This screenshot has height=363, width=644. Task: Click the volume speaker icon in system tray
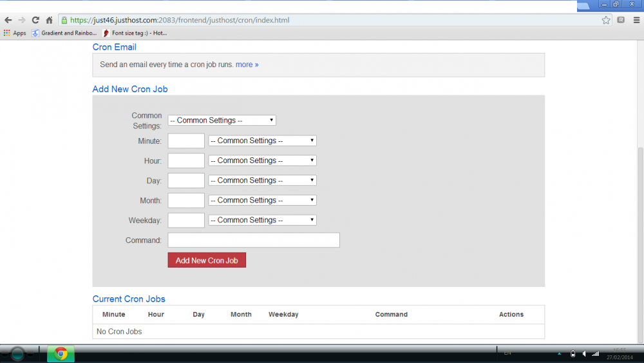pos(584,353)
